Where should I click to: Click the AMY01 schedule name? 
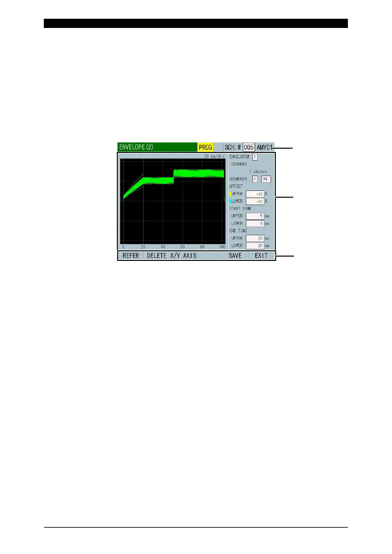(x=265, y=147)
